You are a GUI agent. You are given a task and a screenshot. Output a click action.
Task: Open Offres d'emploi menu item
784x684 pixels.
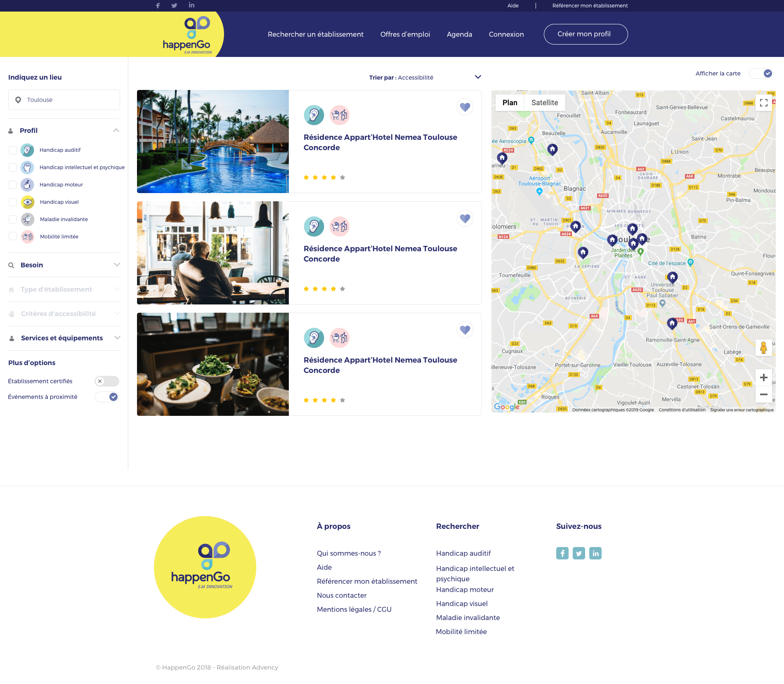click(x=405, y=34)
